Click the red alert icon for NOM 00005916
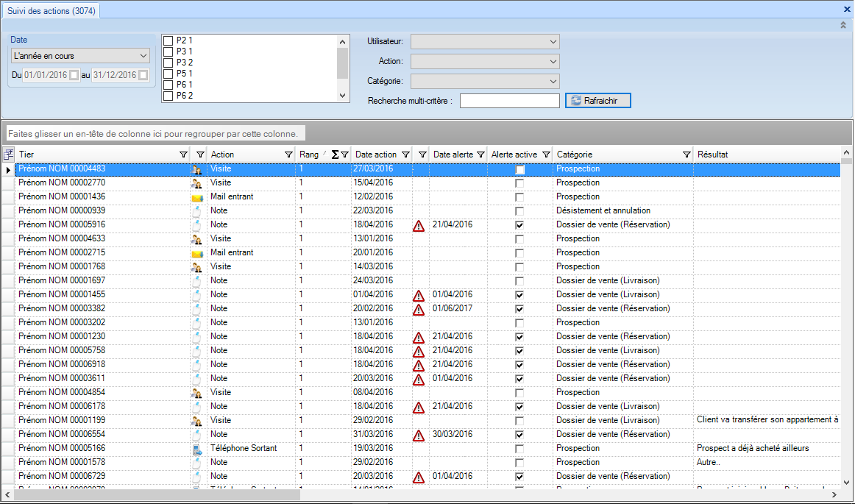855x504 pixels. (419, 225)
